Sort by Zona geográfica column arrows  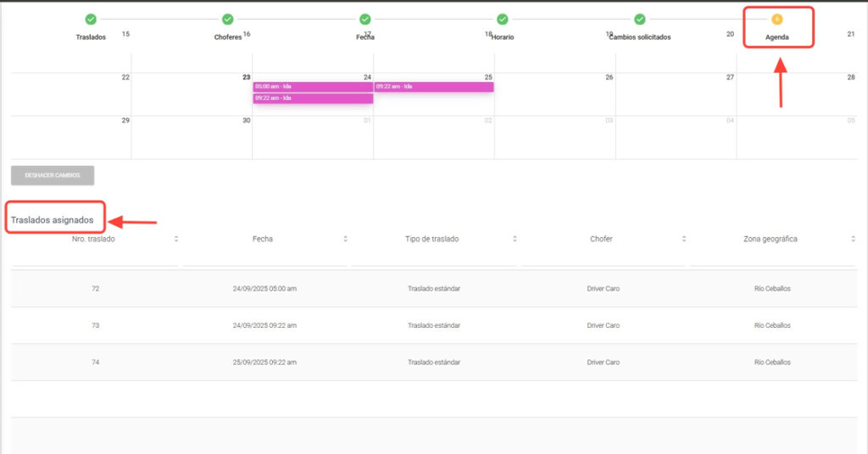853,239
